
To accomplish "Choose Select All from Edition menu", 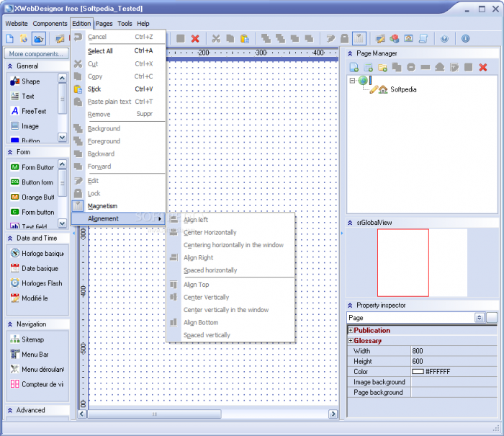I will point(100,51).
